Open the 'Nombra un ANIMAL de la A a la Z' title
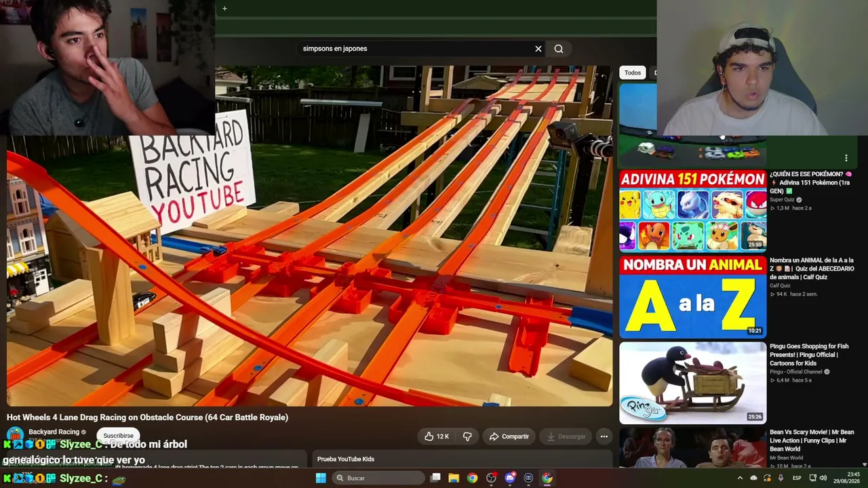868x488 pixels. 812,269
